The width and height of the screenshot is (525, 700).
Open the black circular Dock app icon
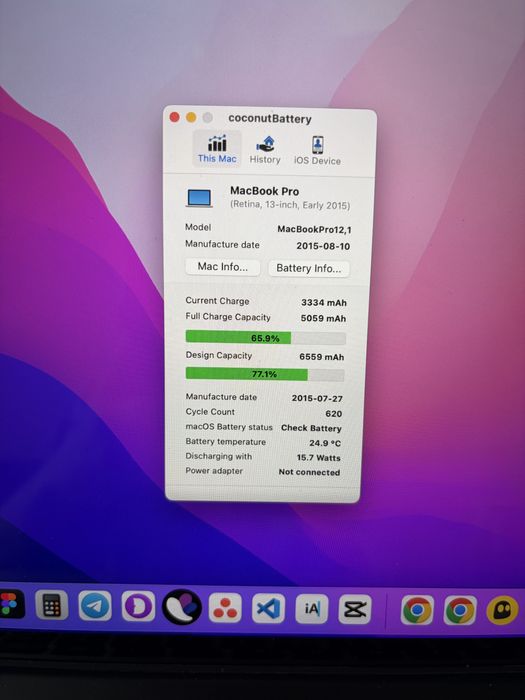[182, 607]
